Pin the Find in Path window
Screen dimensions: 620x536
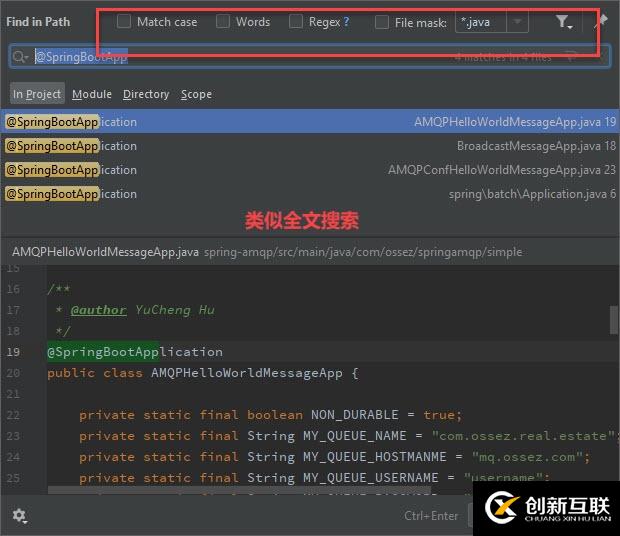click(602, 21)
